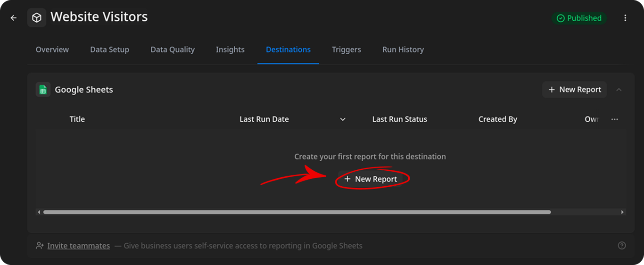Click New Report below the empty-state message
The width and height of the screenshot is (644, 265).
371,179
